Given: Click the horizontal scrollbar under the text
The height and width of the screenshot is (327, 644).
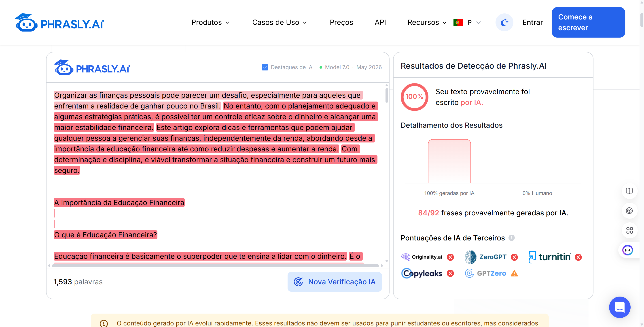Looking at the screenshot, I should [215, 265].
